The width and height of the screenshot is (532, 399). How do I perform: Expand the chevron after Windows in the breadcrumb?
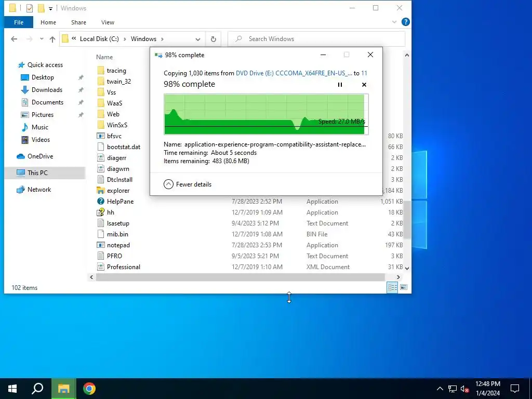click(x=162, y=39)
